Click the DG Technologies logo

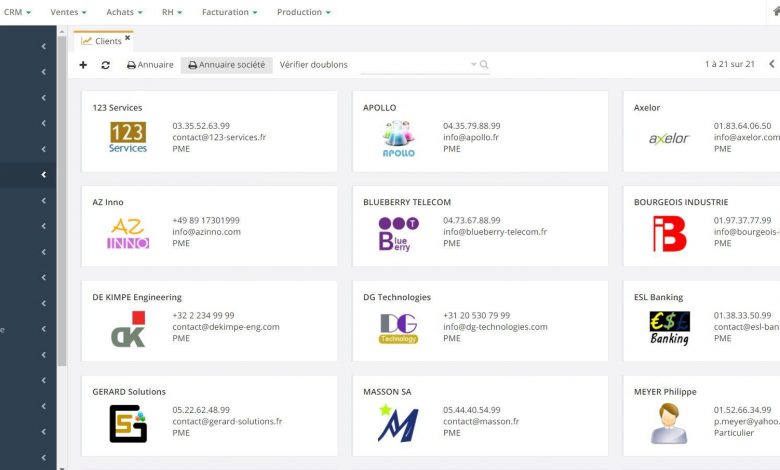tap(398, 329)
